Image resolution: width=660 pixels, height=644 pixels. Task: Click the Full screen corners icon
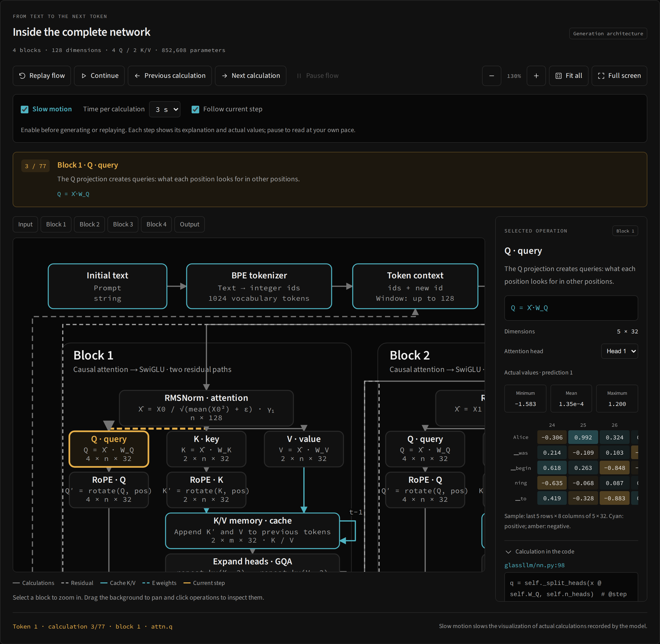(x=601, y=76)
